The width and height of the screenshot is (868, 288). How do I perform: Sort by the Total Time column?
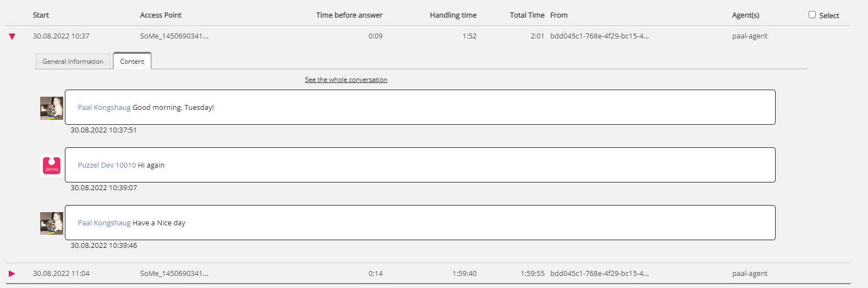(x=527, y=15)
